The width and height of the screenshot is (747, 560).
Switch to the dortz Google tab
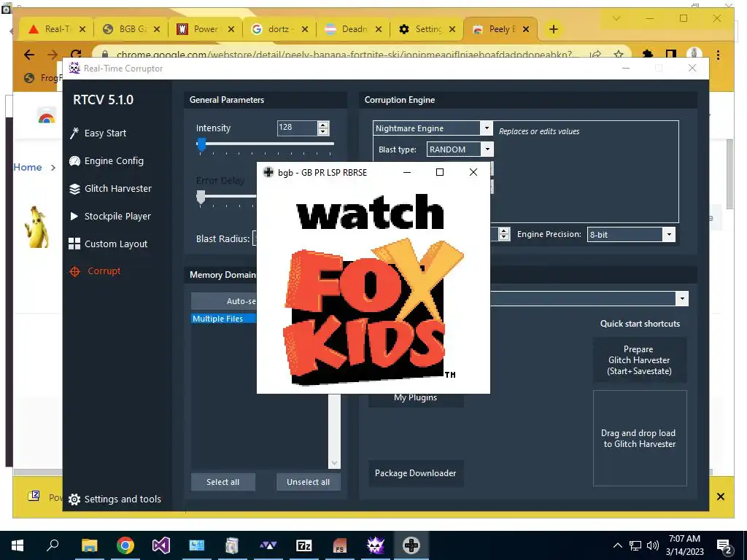click(x=279, y=29)
